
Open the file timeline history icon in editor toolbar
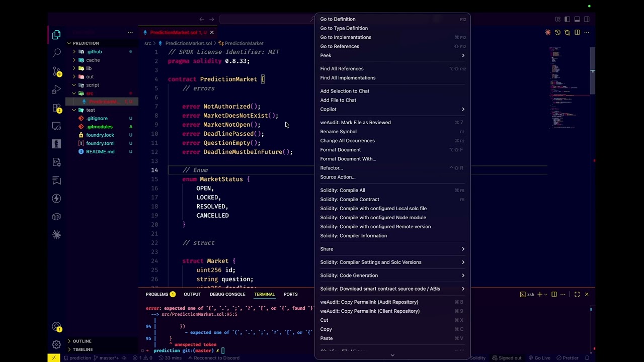(557, 32)
